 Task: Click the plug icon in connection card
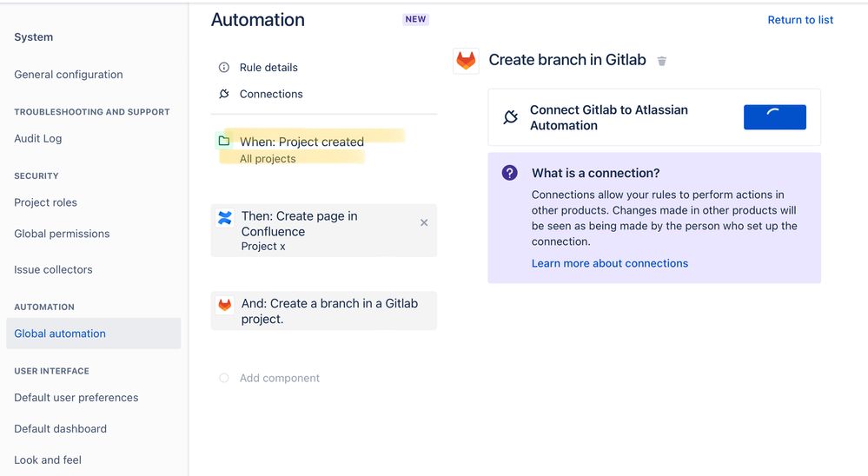coord(510,117)
